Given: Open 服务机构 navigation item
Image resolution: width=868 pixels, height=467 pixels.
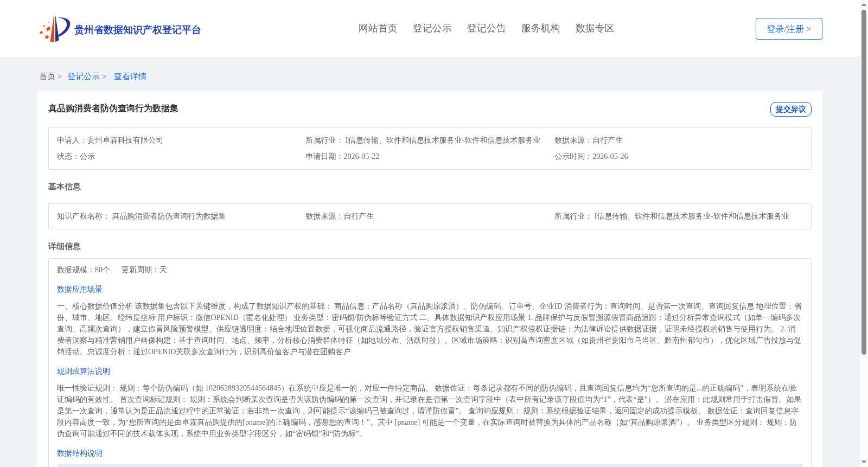Looking at the screenshot, I should pyautogui.click(x=540, y=28).
